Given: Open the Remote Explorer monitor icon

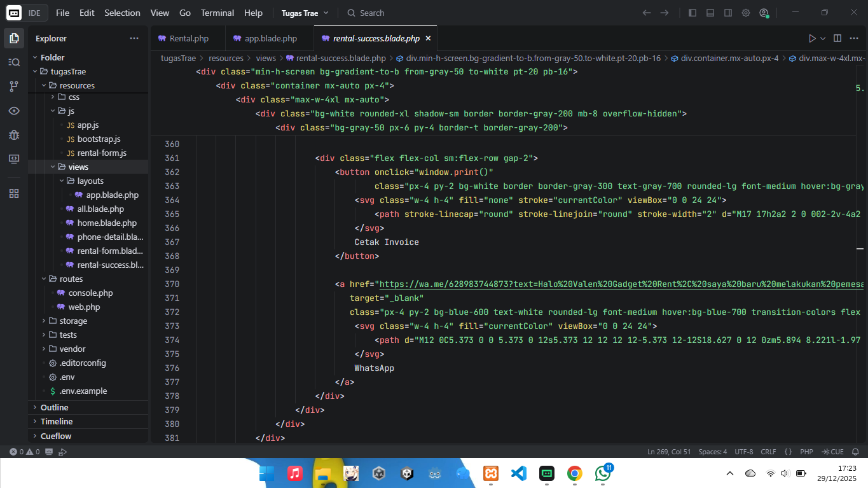Looking at the screenshot, I should click(x=14, y=158).
